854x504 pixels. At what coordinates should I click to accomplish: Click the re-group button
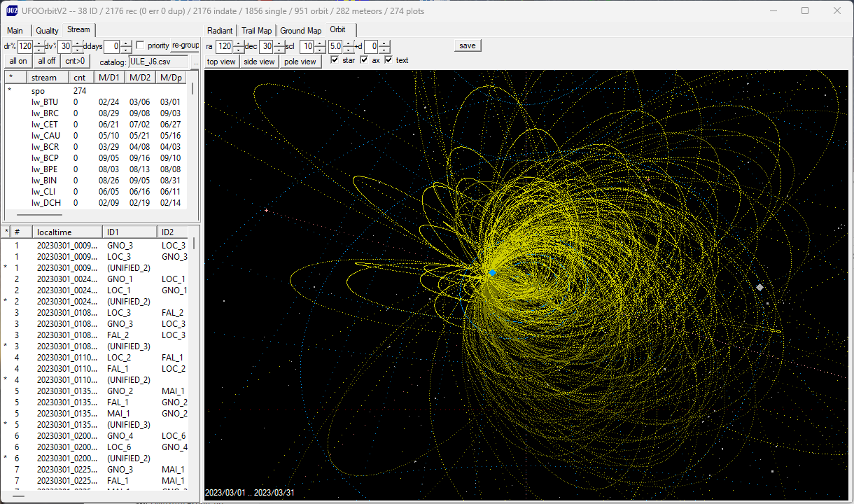(185, 45)
